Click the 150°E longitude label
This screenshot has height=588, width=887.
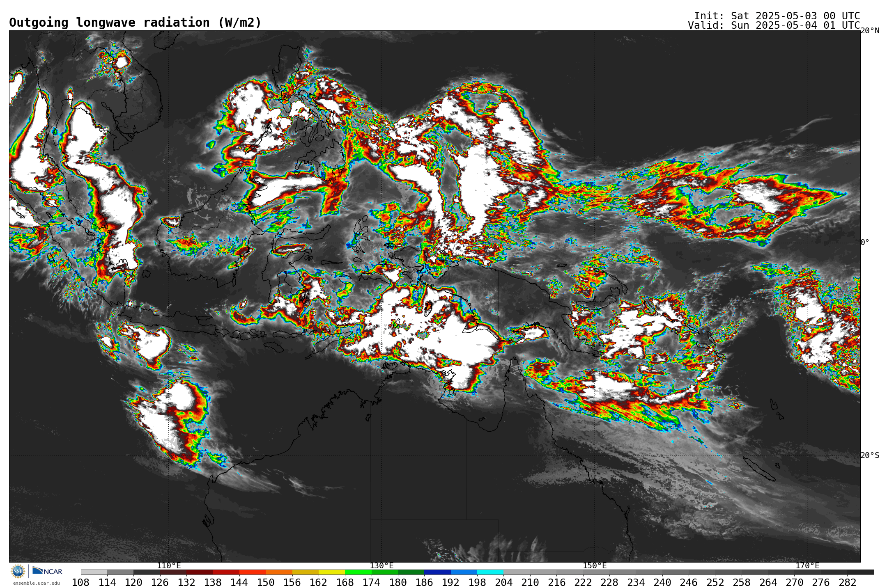tap(595, 566)
